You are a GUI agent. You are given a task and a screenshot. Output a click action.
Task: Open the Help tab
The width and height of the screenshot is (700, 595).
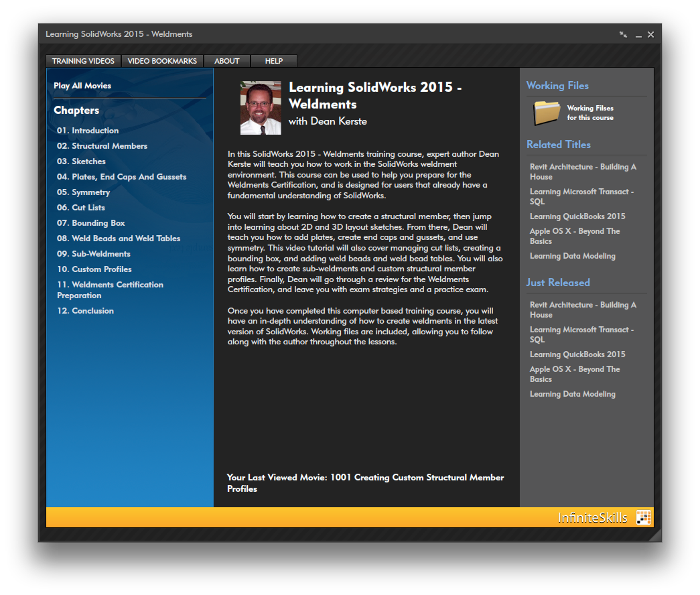(273, 61)
